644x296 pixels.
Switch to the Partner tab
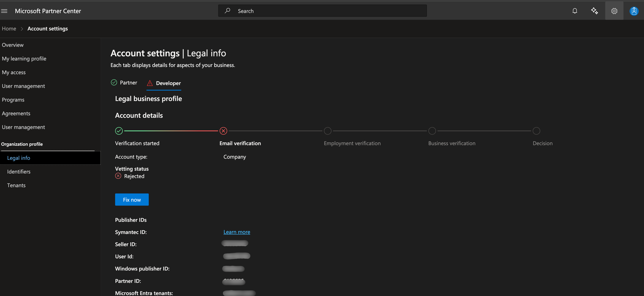pos(124,83)
